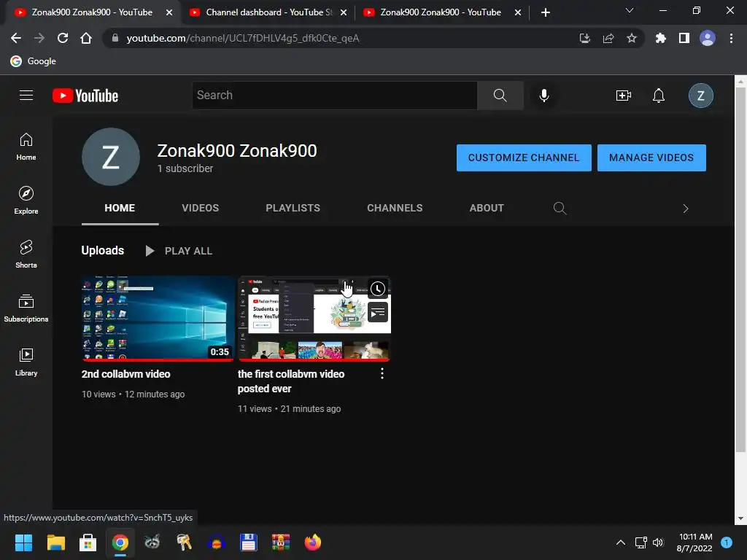Image resolution: width=747 pixels, height=560 pixels.
Task: Open the Create video camera icon
Action: pos(623,96)
